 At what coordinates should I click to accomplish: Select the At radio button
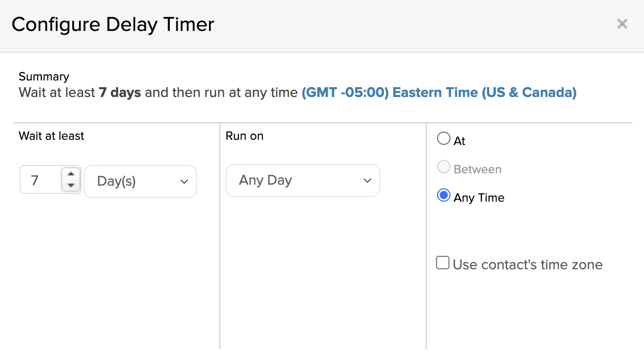point(443,138)
